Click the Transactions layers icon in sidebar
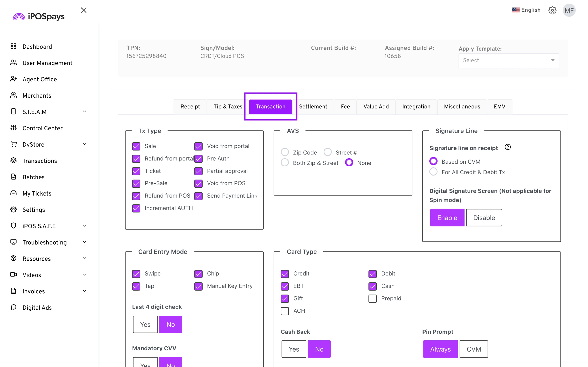 13,160
